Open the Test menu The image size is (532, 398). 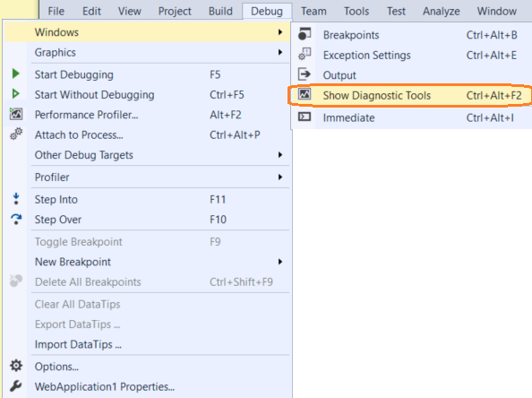pos(396,12)
